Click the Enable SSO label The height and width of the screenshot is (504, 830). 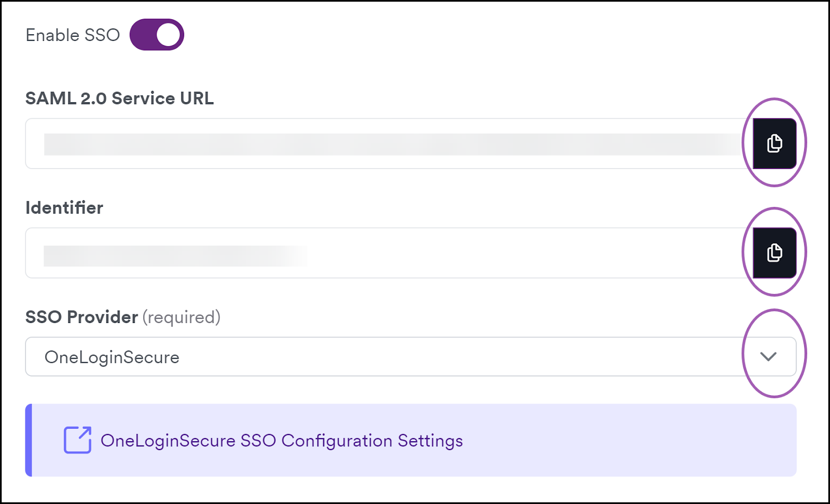pyautogui.click(x=73, y=35)
